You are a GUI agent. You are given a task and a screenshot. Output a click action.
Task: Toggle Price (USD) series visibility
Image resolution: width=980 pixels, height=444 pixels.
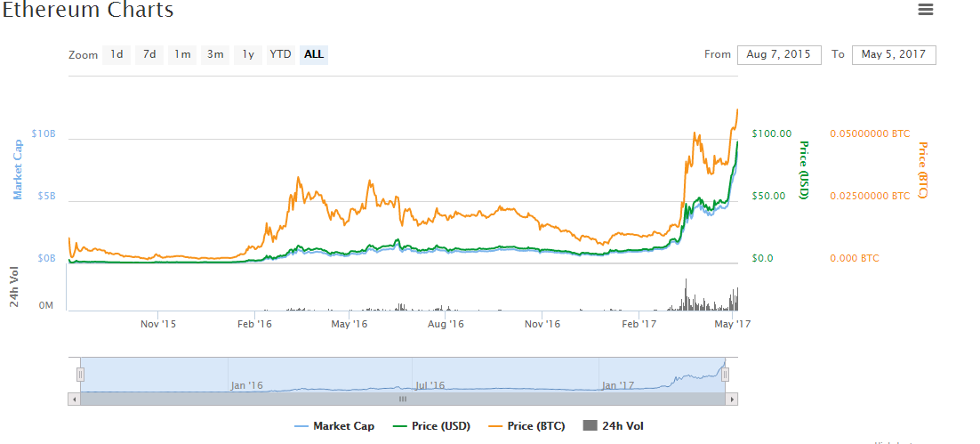(432, 426)
